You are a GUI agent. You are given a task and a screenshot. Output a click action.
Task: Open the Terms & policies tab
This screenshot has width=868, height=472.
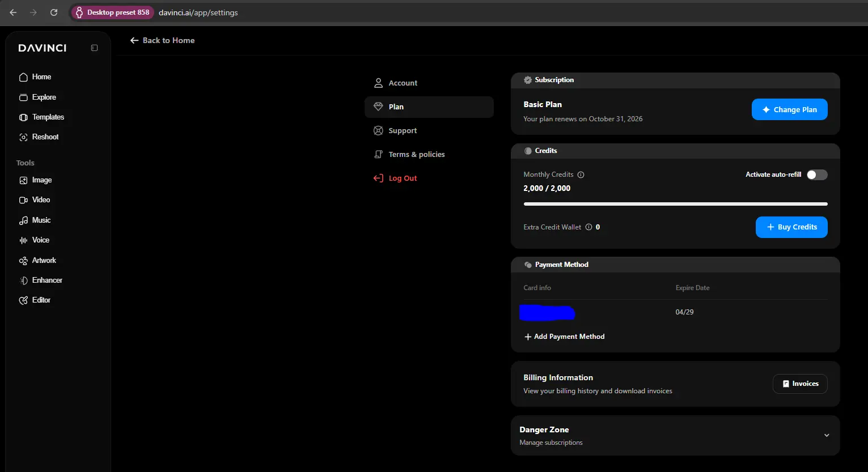[429, 155]
